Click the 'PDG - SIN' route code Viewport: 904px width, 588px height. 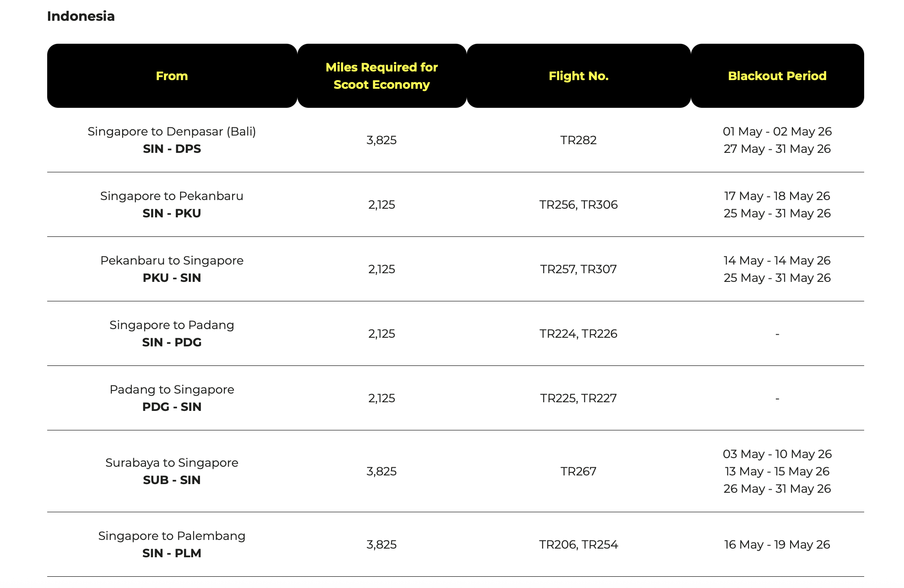(x=172, y=407)
